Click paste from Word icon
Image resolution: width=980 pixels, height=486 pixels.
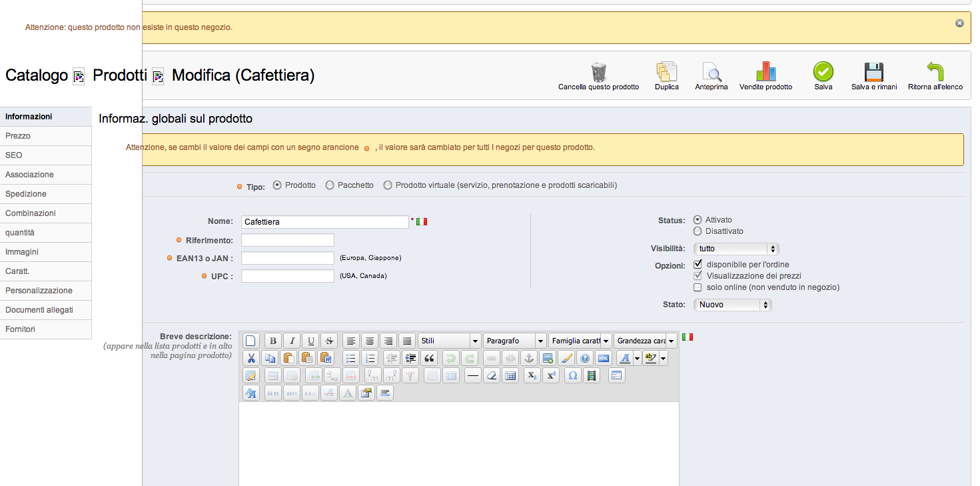click(x=325, y=358)
